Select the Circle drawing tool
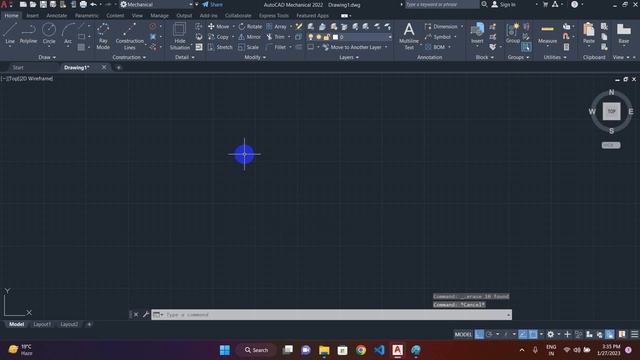Image resolution: width=640 pixels, height=360 pixels. click(49, 33)
